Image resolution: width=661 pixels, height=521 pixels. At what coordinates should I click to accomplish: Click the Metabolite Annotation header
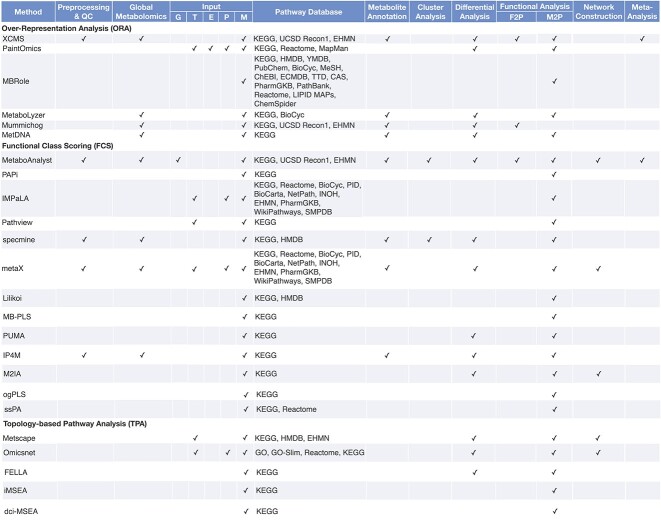(x=387, y=12)
